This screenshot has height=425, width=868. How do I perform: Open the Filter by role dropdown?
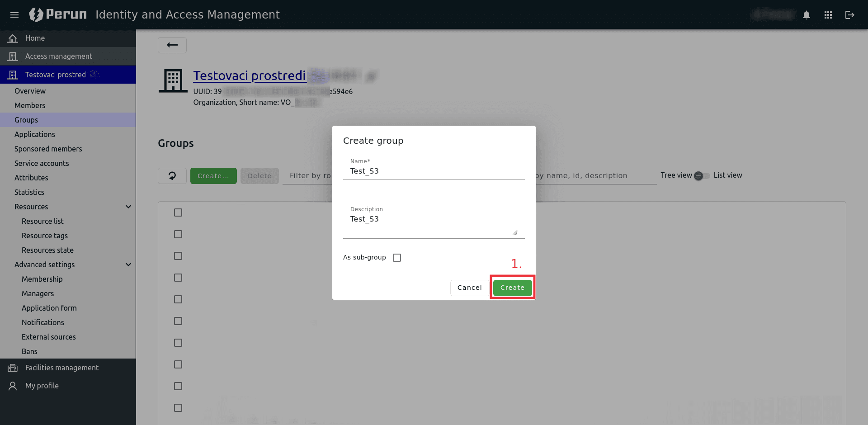tap(310, 175)
